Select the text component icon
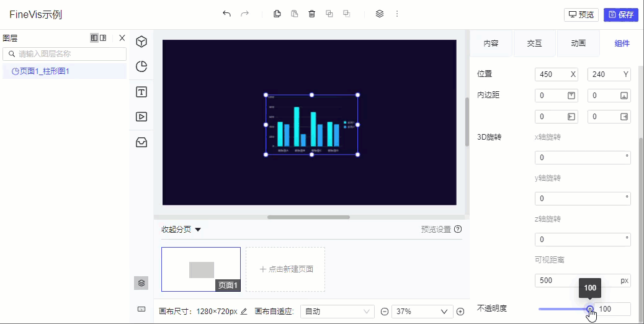This screenshot has width=644, height=324. point(141,92)
